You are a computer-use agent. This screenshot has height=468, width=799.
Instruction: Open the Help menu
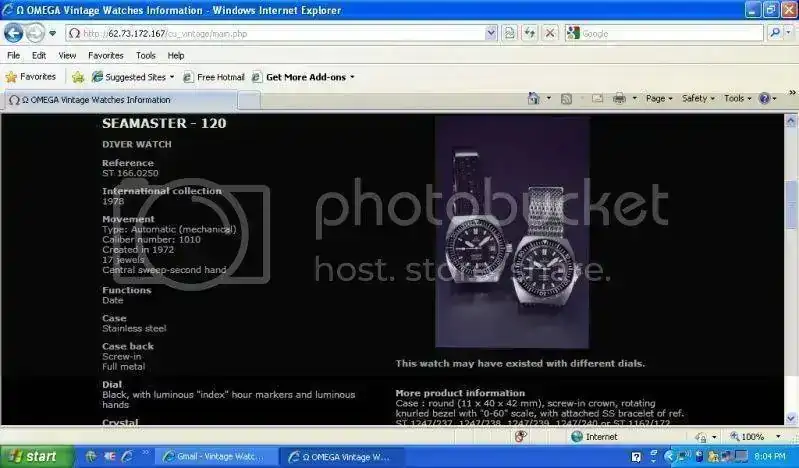176,56
